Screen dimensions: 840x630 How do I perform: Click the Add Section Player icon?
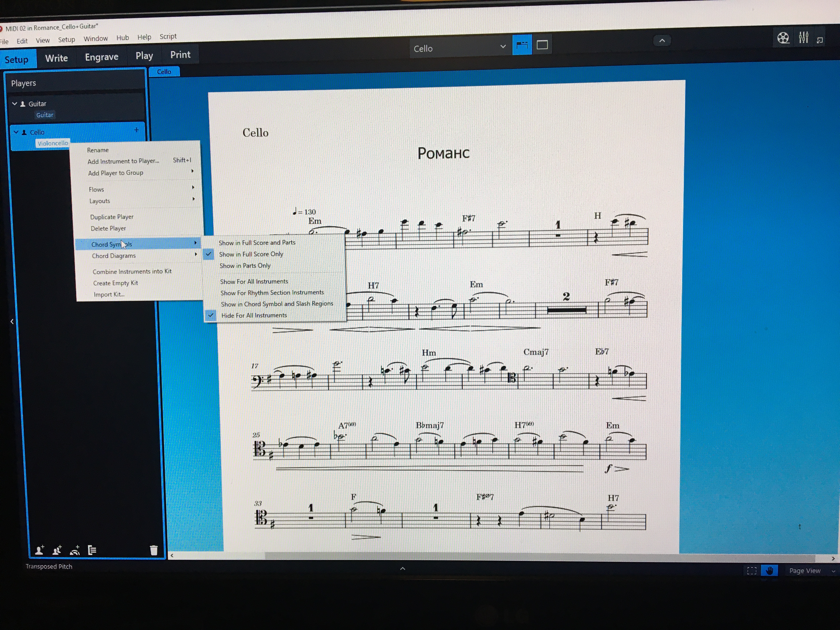point(57,550)
